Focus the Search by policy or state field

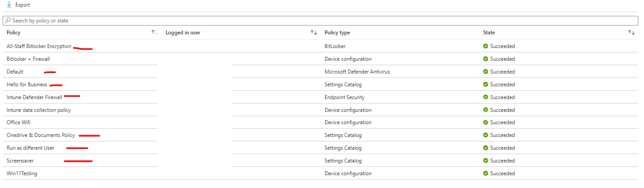tap(320, 21)
